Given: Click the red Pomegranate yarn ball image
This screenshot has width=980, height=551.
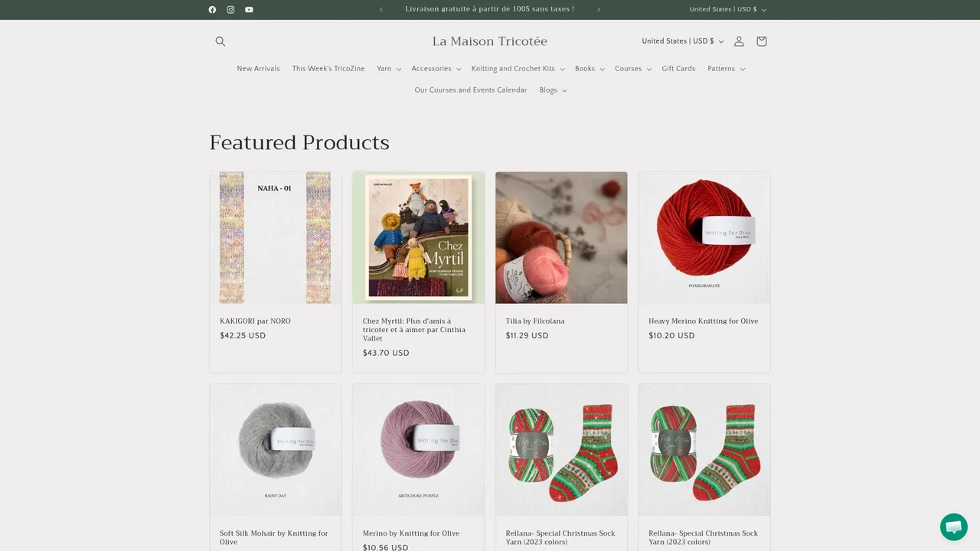Looking at the screenshot, I should click(704, 237).
